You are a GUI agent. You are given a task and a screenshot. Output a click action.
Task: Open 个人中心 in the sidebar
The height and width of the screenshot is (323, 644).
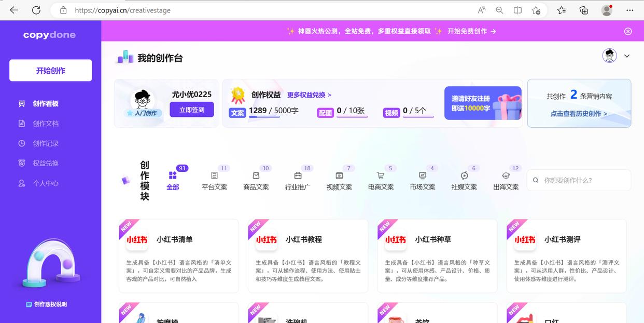point(21,183)
